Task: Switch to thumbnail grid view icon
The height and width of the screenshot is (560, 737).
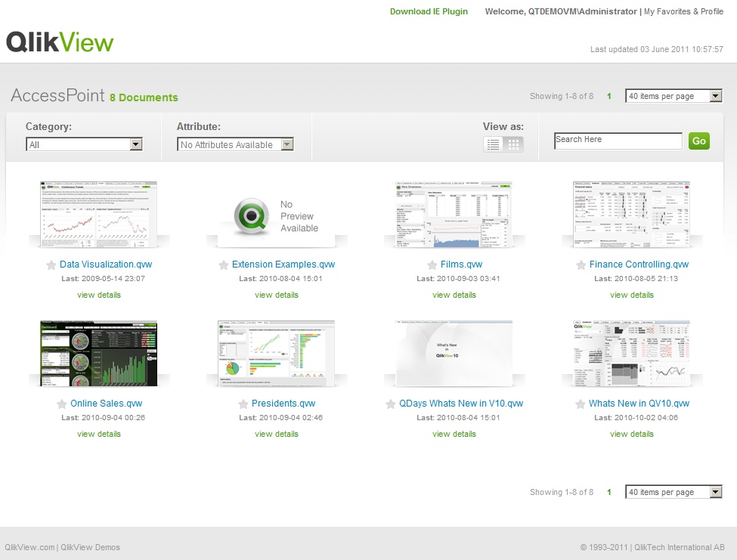Action: [x=513, y=144]
